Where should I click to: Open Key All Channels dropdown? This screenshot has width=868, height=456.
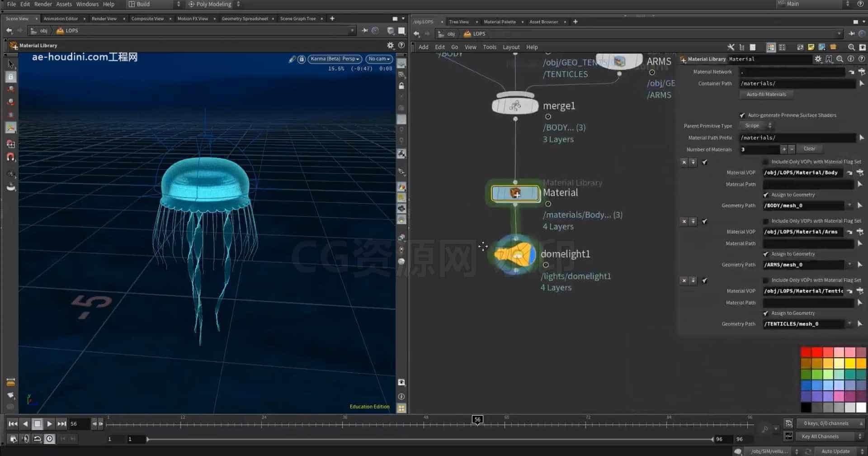tap(831, 437)
